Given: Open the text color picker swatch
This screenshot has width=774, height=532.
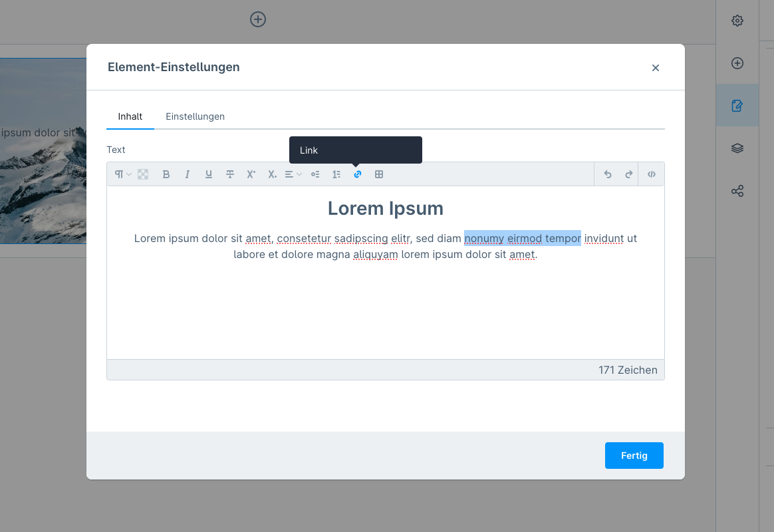Looking at the screenshot, I should 143,174.
